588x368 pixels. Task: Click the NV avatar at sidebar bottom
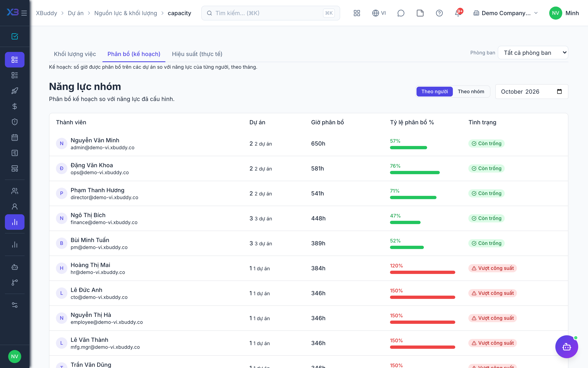tap(14, 357)
